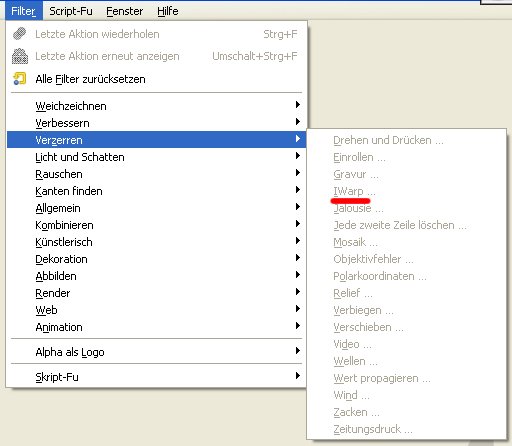512x446 pixels.
Task: Expand the Allgemein submenu
Action: pos(156,208)
